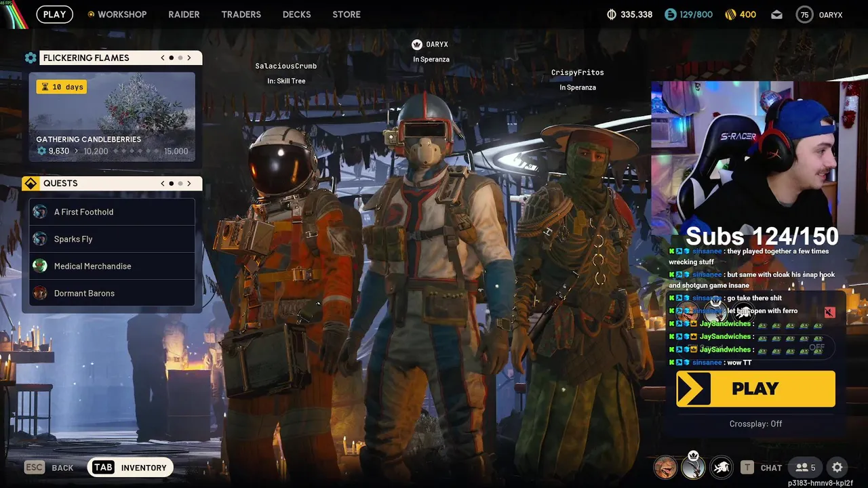Viewport: 868px width, 488px height.
Task: Open the TAB INVENTORY button
Action: point(131,467)
